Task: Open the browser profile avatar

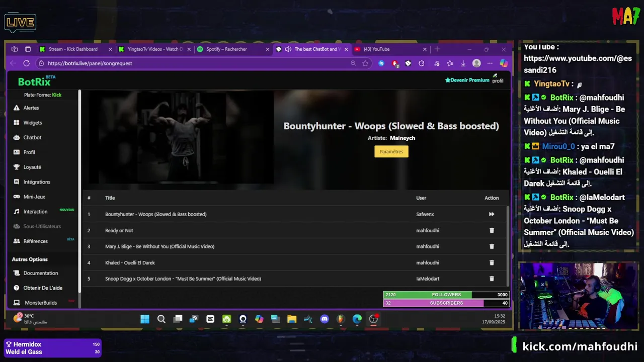Action: tap(476, 63)
